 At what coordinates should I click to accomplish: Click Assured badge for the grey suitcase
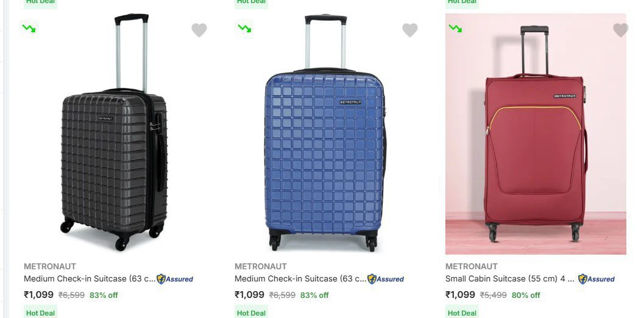point(175,279)
